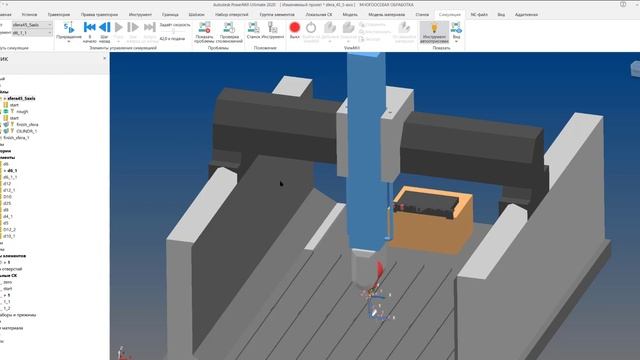Open the Additive (Аддитивная) ribbon tab
Screen dimensions: 640x360
(526, 15)
